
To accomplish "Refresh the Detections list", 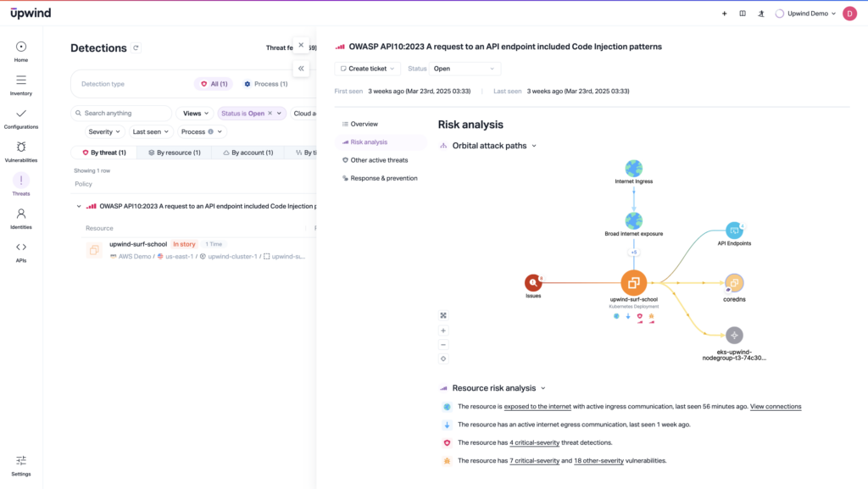I will pos(136,48).
